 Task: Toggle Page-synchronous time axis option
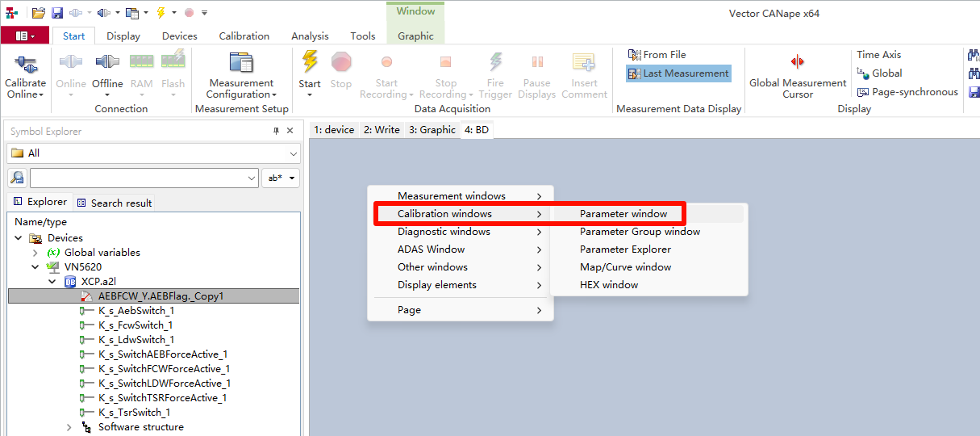click(907, 92)
